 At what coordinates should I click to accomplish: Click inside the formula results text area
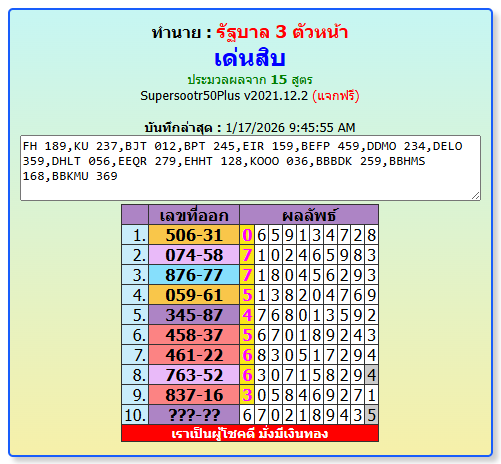coord(250,168)
